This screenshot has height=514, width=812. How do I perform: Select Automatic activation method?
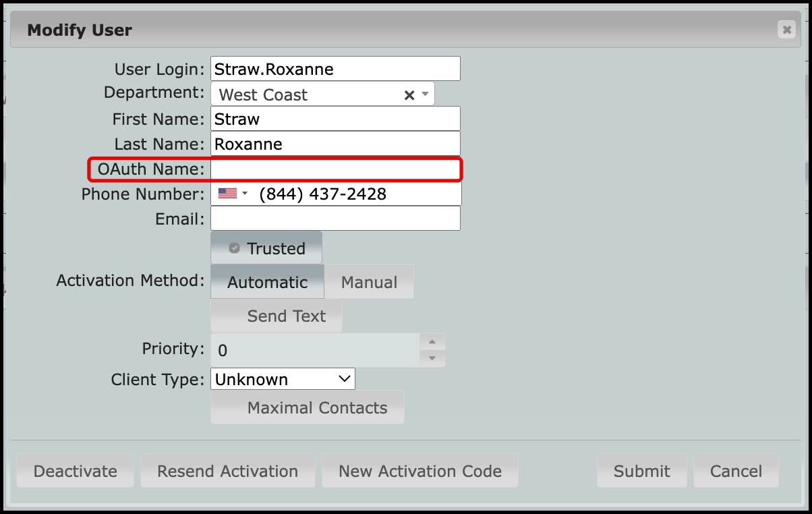pyautogui.click(x=268, y=282)
